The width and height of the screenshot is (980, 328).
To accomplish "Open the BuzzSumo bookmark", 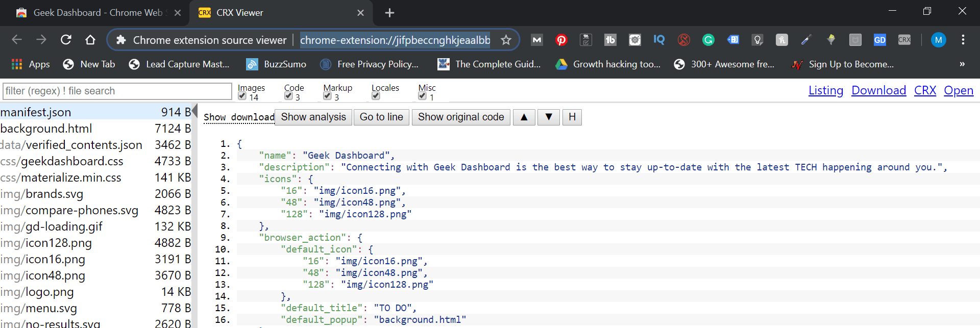I will [276, 64].
